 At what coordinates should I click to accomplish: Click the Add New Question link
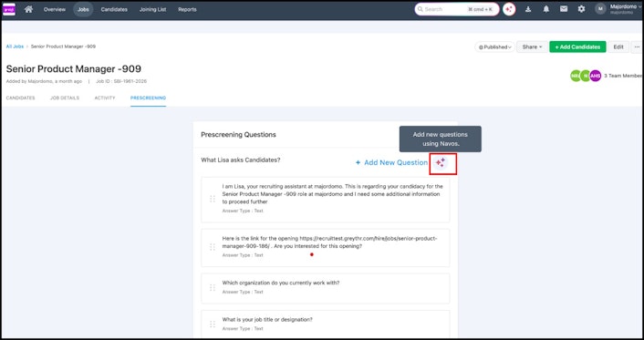[x=391, y=162]
